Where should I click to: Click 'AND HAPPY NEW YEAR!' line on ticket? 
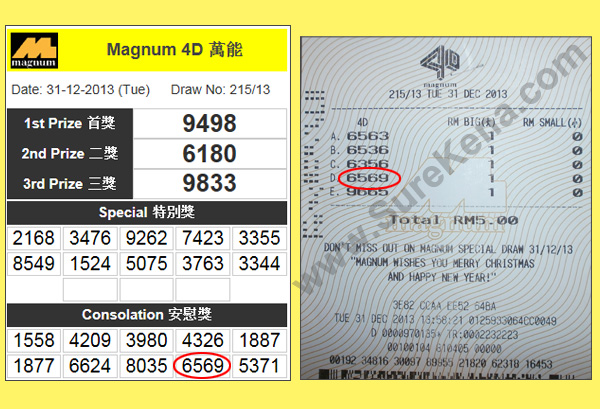pos(442,277)
